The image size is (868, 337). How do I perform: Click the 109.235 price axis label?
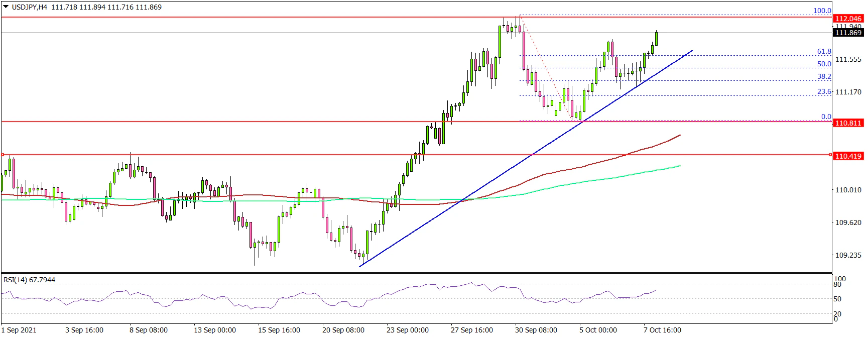point(848,255)
